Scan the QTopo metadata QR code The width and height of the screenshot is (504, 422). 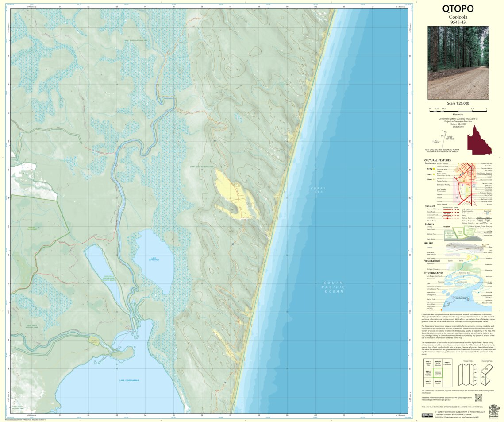tap(479, 398)
